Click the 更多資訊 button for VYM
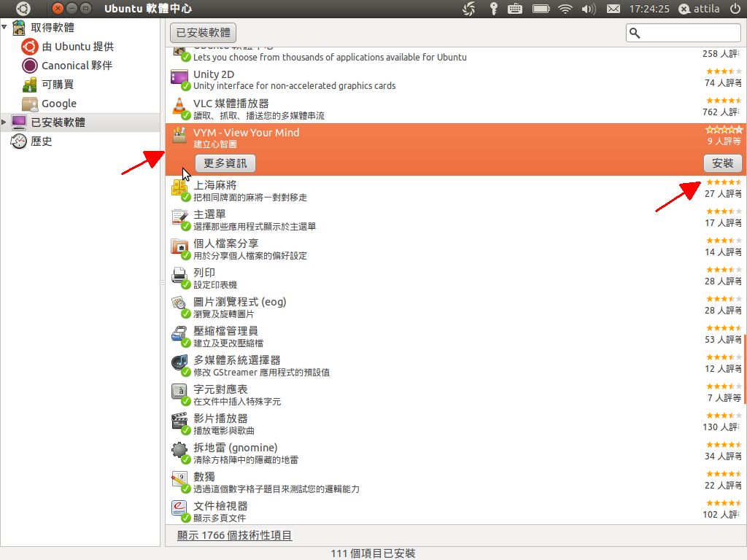This screenshot has height=560, width=747. [225, 163]
